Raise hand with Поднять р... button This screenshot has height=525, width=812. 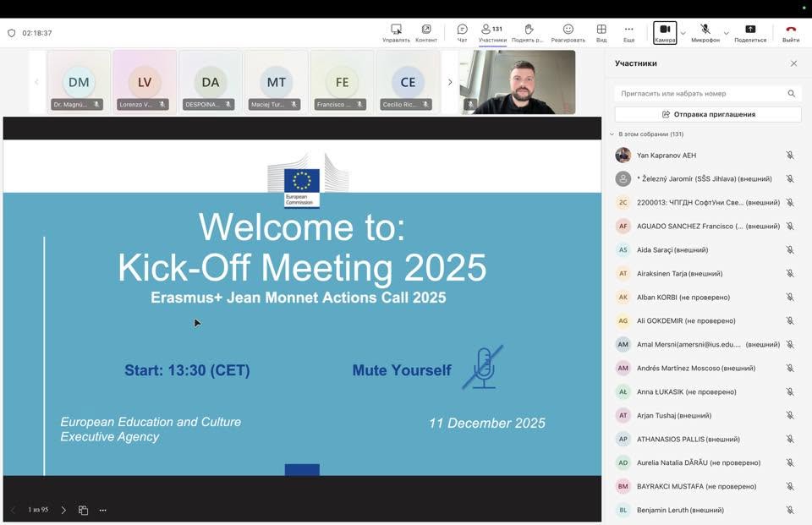[528, 33]
